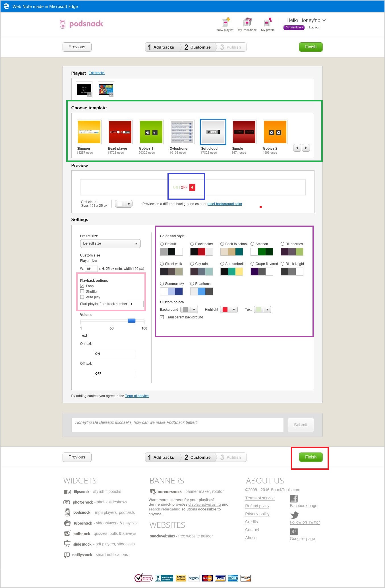
Task: Go to step 3 Publish
Action: pos(231,47)
